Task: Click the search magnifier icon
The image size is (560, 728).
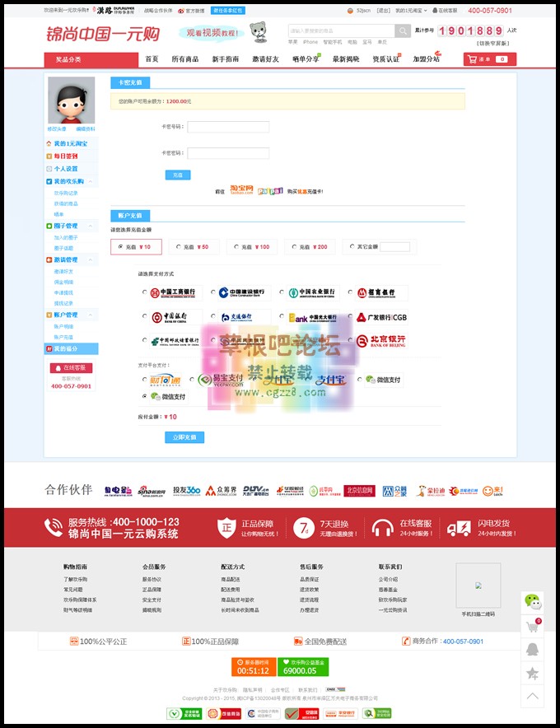Action: pos(403,31)
